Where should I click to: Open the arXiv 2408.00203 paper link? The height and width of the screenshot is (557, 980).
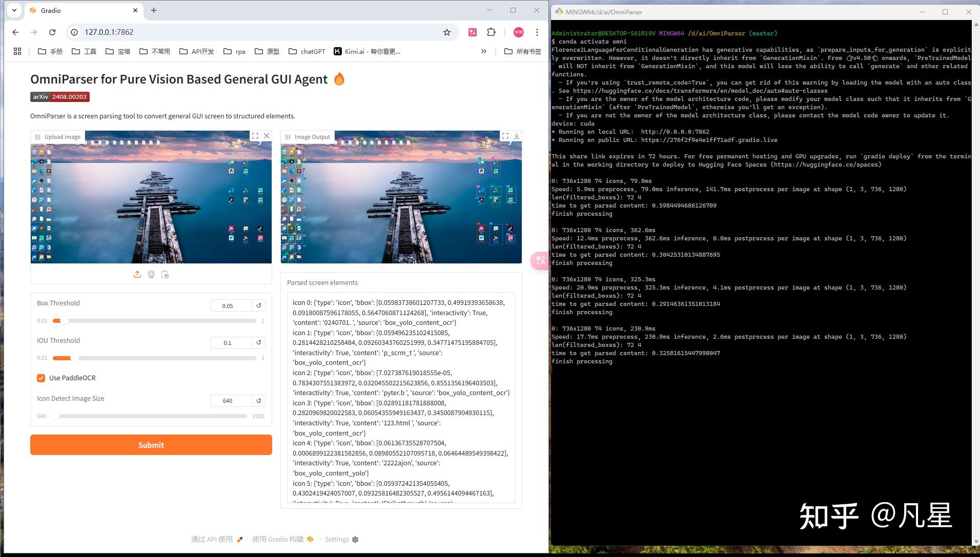tap(59, 96)
